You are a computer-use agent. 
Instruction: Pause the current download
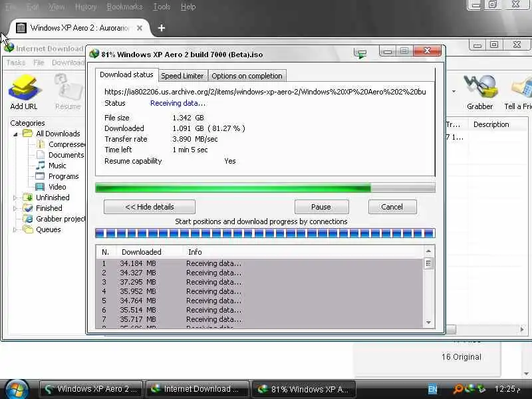(x=321, y=207)
